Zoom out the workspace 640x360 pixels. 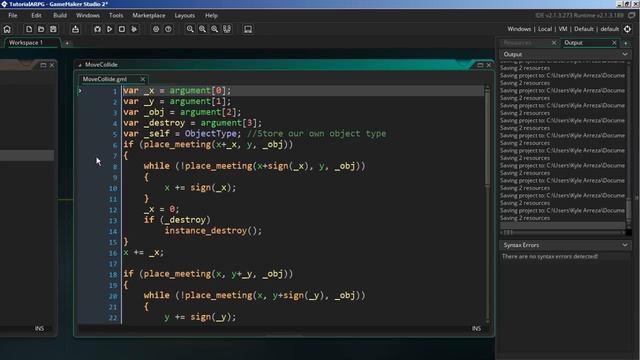(x=215, y=29)
